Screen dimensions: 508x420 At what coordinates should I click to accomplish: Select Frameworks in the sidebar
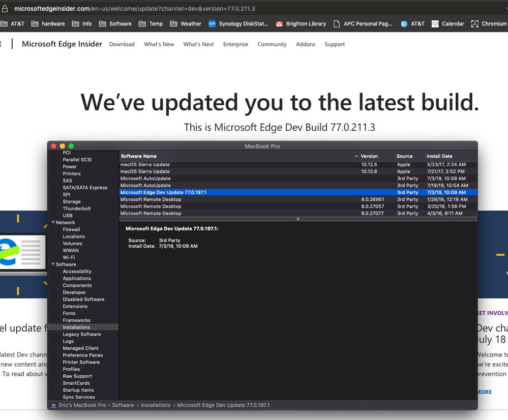[x=76, y=320]
